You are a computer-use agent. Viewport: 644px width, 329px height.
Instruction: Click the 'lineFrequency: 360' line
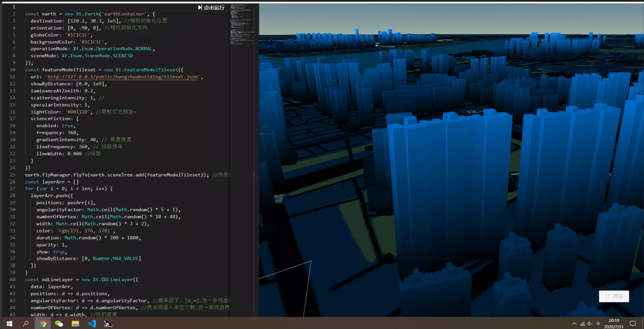pos(79,147)
